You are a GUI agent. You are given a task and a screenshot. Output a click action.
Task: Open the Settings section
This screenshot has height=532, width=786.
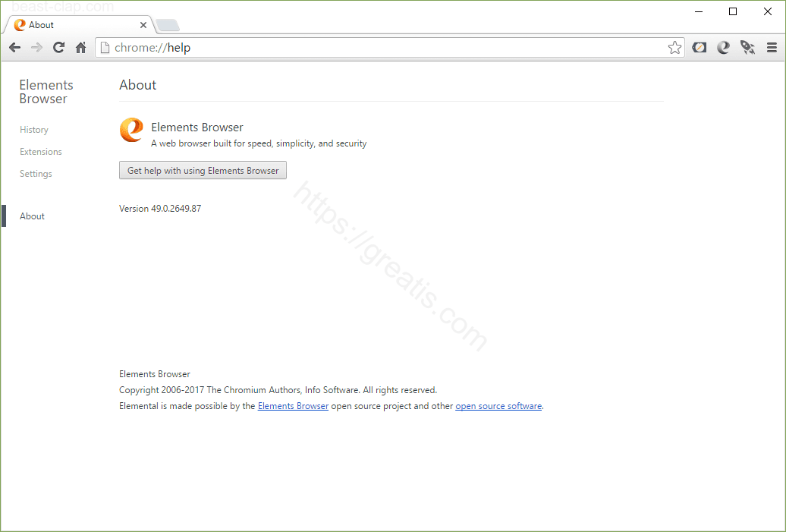coord(35,173)
